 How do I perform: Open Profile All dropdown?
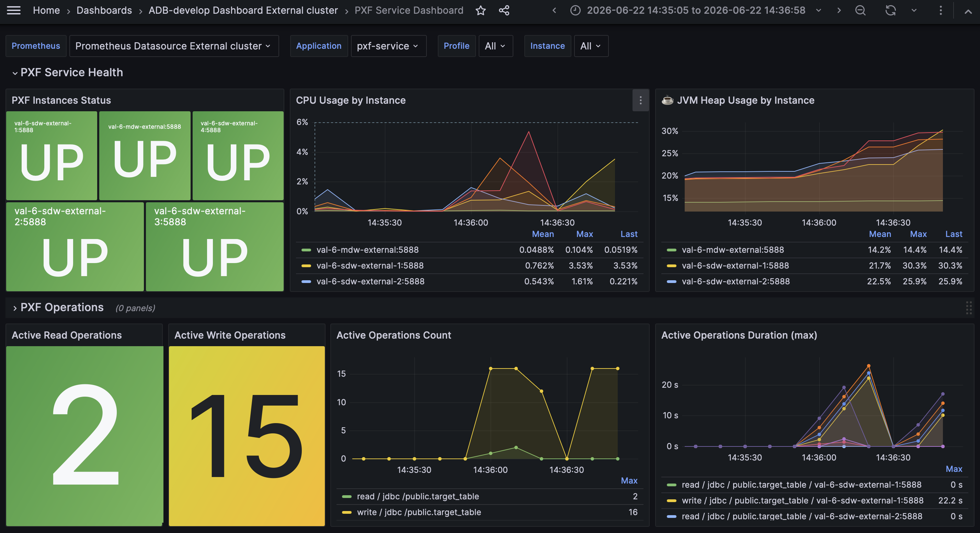point(496,46)
